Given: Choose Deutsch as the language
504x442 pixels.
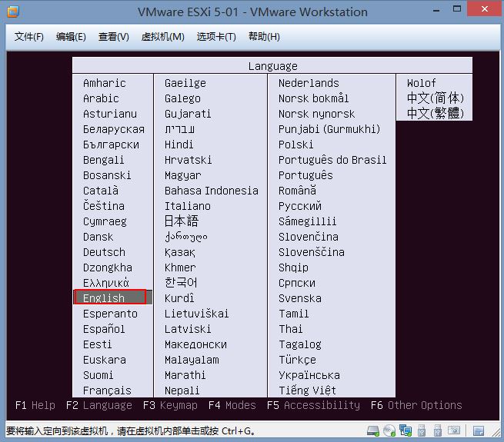Looking at the screenshot, I should click(104, 252).
